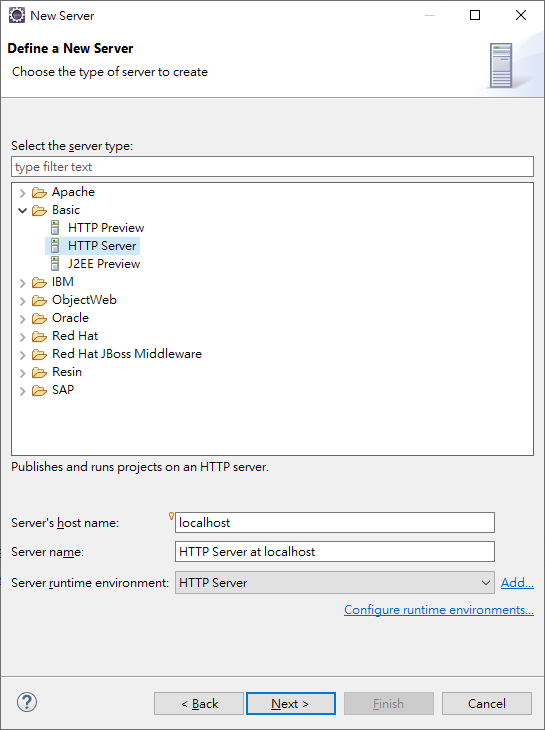Focus the type filter text field
545x730 pixels.
coord(272,167)
